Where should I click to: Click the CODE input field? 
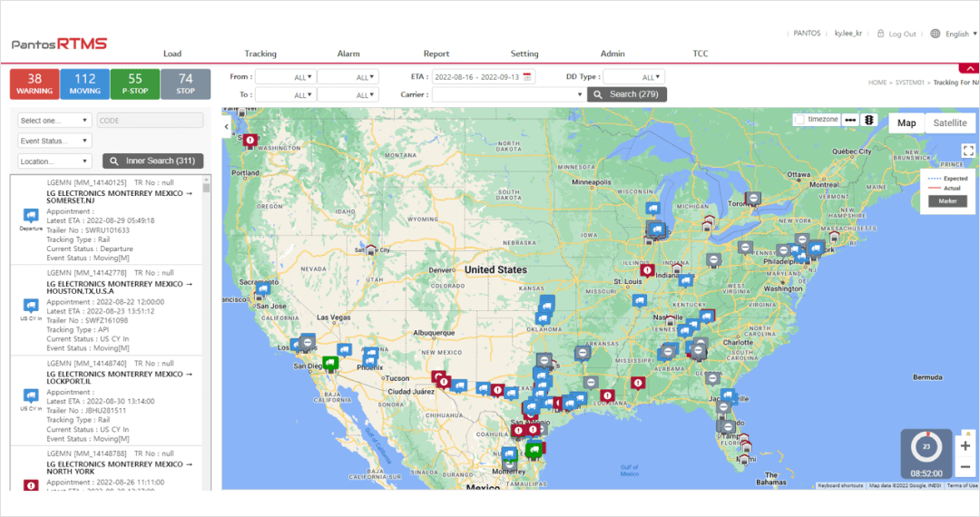click(150, 121)
